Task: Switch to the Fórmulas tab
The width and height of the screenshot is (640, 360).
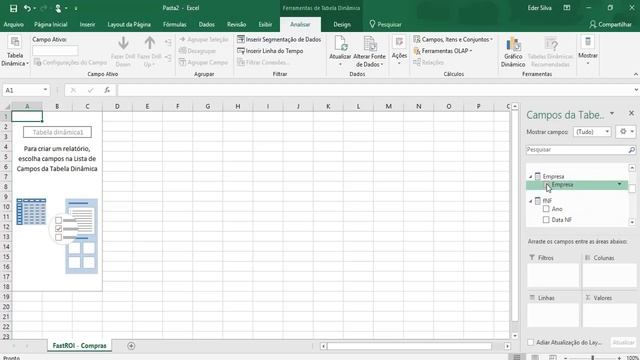Action: click(175, 24)
